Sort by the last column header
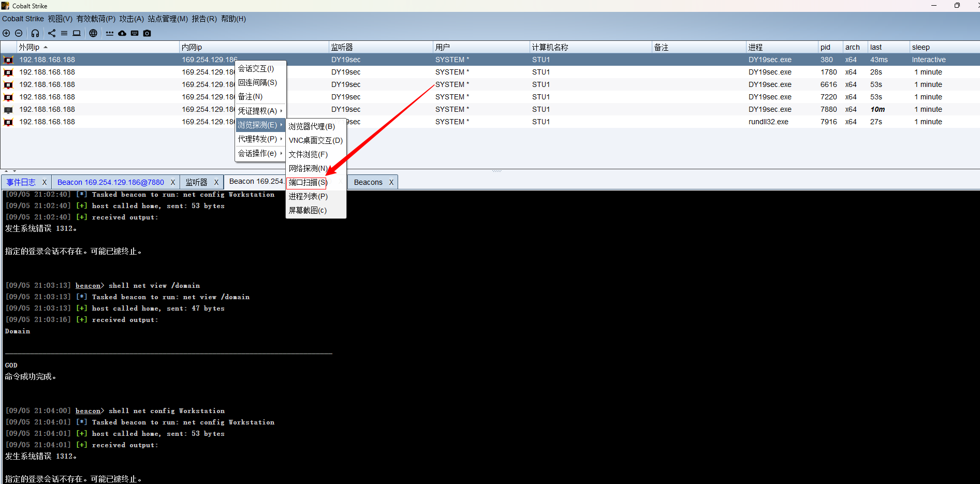The height and width of the screenshot is (484, 980). pyautogui.click(x=888, y=47)
